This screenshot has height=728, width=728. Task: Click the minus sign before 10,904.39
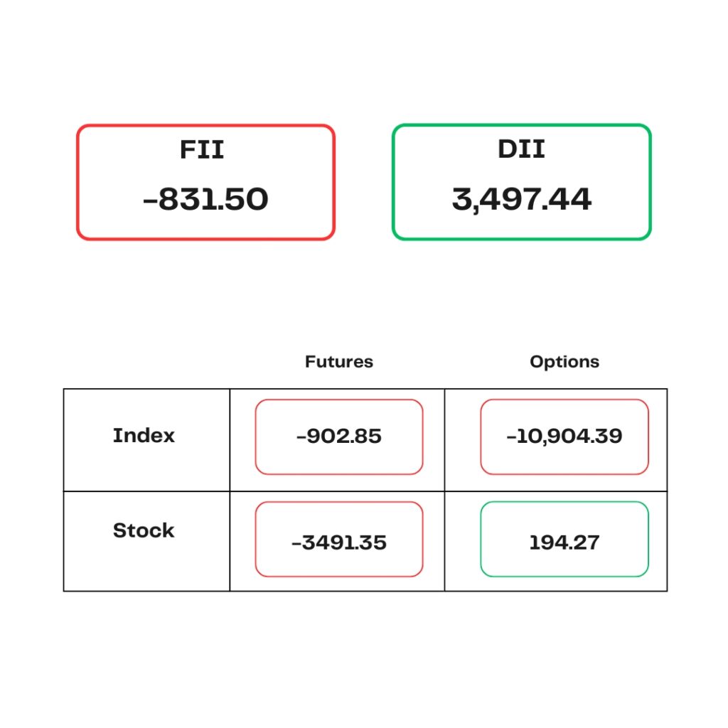coord(510,437)
